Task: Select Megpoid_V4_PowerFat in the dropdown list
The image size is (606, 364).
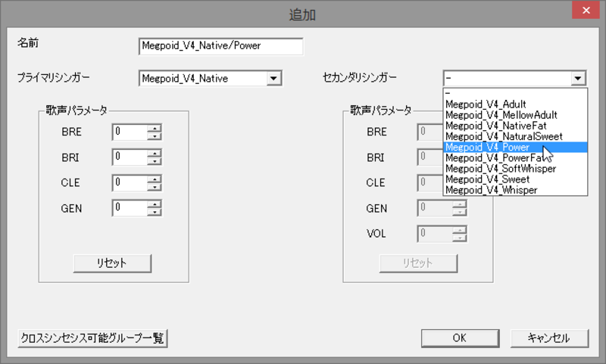Action: [515, 158]
